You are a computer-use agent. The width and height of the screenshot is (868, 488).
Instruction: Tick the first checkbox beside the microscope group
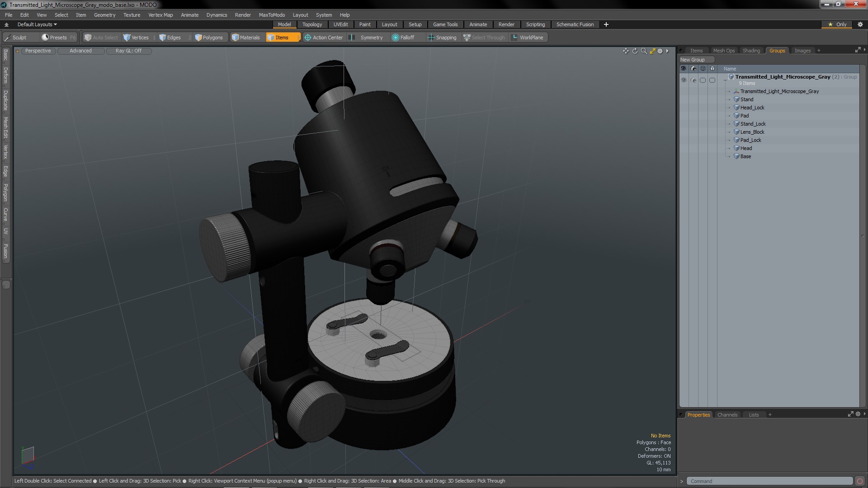[x=703, y=80]
